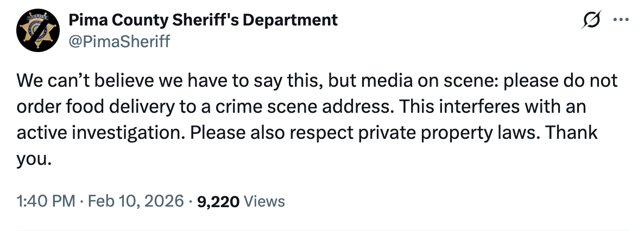Image resolution: width=644 pixels, height=231 pixels.
Task: Open Pima County Sheriff's Department profile name
Action: (203, 21)
